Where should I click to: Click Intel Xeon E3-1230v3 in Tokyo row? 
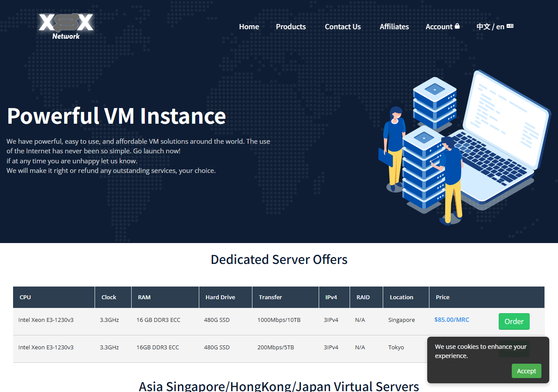(x=46, y=348)
